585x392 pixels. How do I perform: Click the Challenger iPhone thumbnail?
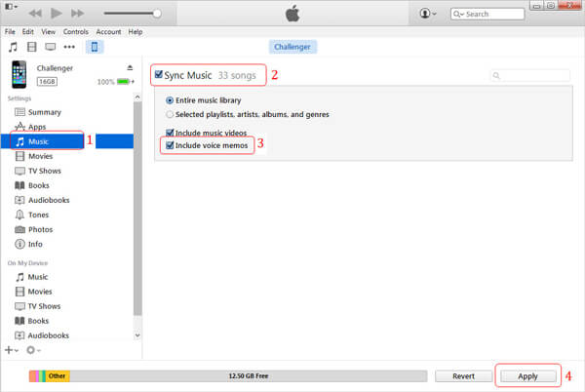[x=19, y=74]
